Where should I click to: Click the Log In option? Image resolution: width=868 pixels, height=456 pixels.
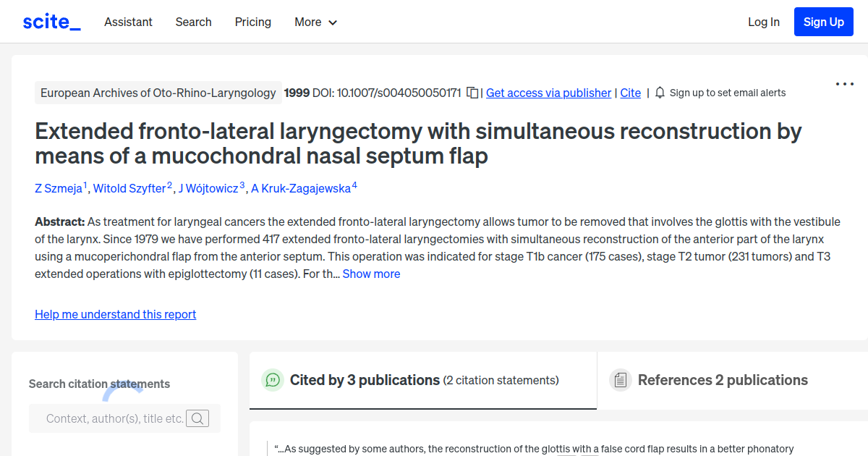tap(764, 22)
